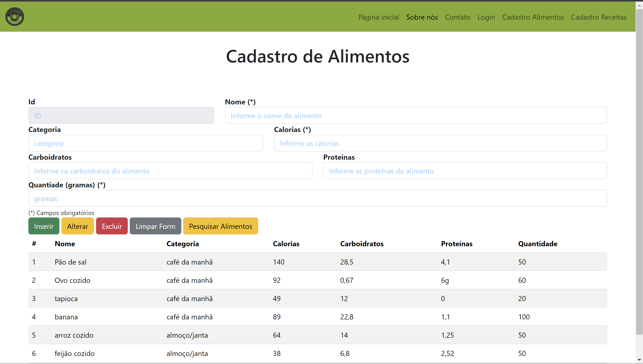Click the Inserir button

point(44,226)
